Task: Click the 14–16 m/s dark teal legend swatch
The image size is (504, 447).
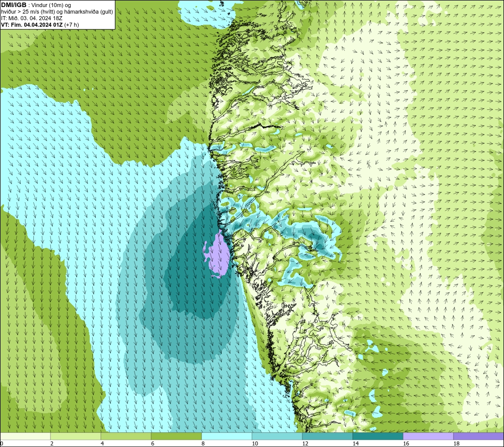Action: pos(377,436)
